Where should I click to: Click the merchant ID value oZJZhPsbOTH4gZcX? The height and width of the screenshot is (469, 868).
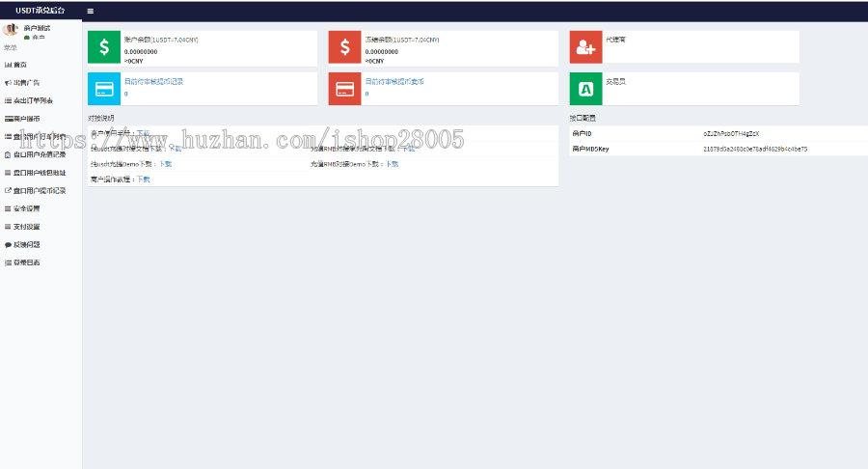click(731, 133)
